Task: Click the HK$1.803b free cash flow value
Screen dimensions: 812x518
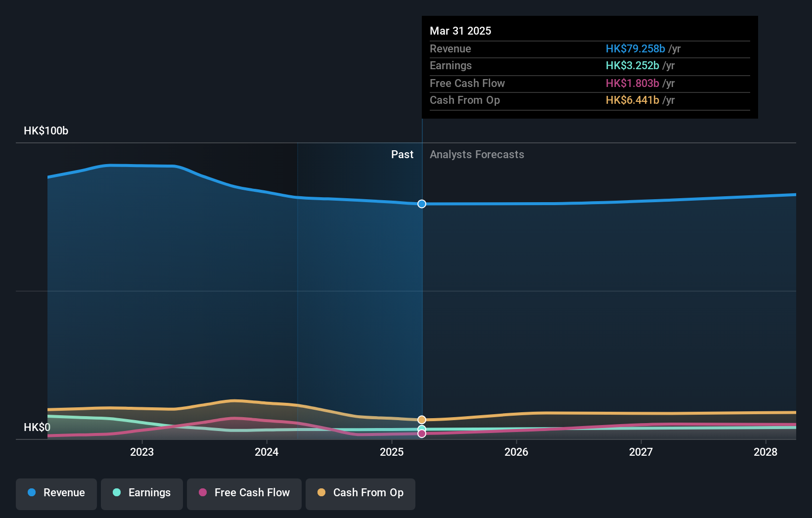Action: click(x=632, y=83)
